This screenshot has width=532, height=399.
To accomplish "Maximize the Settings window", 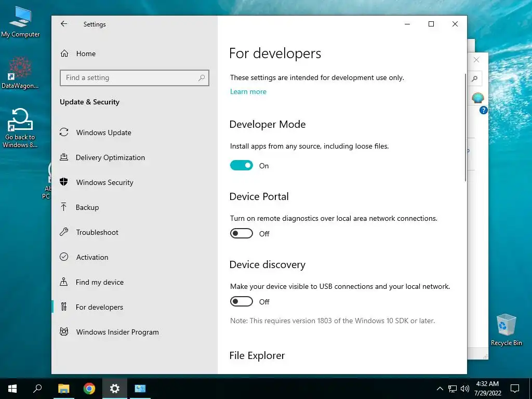I will point(431,24).
